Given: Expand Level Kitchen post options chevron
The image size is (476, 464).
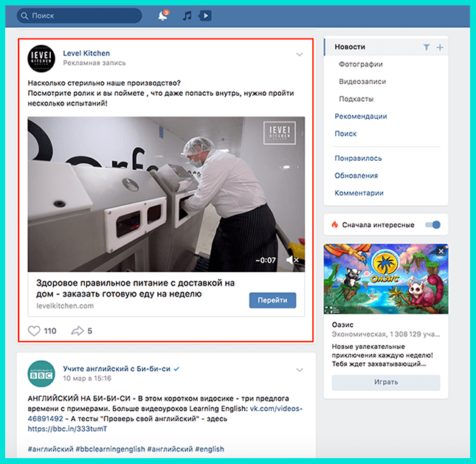Looking at the screenshot, I should coord(300,55).
